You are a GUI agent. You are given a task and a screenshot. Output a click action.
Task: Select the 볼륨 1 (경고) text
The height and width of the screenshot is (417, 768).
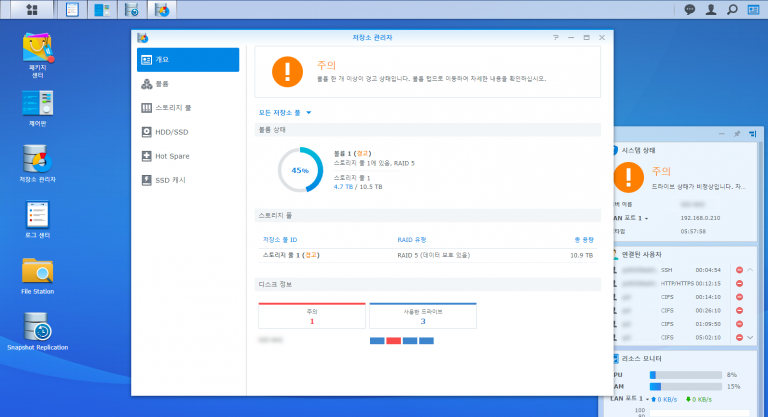coord(352,153)
